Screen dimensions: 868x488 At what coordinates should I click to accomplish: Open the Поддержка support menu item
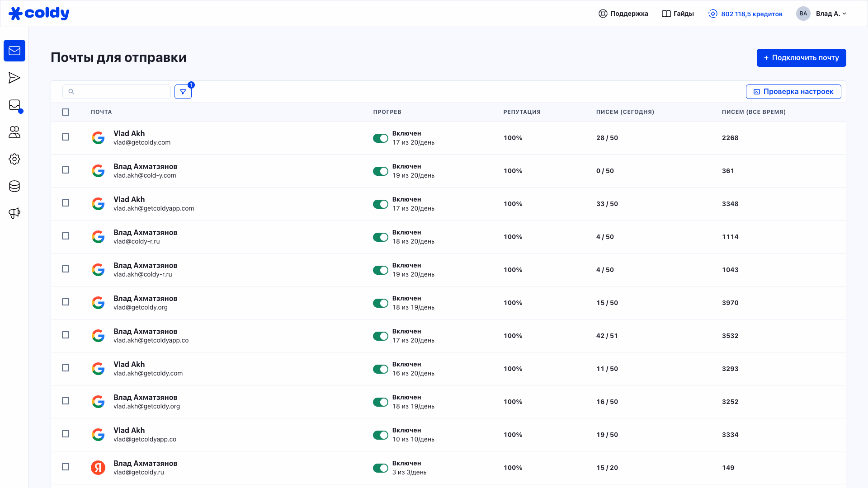[623, 14]
